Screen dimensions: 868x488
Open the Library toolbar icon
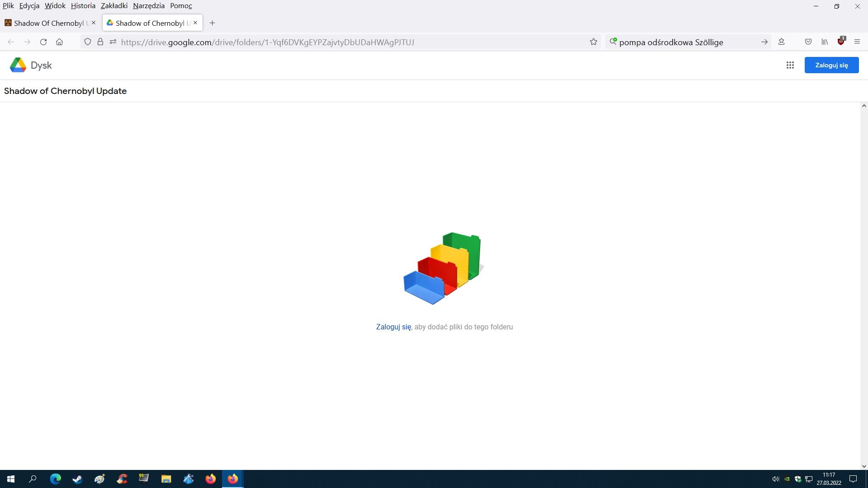coord(825,42)
